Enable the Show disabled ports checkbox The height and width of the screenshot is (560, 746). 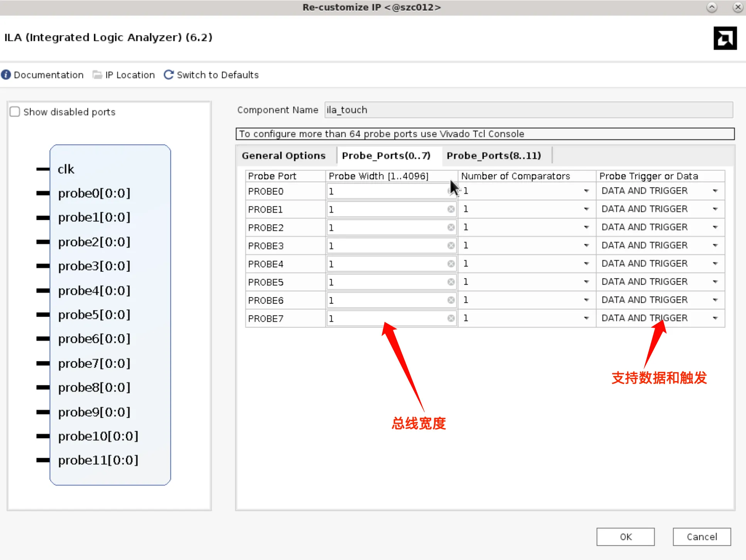tap(14, 111)
